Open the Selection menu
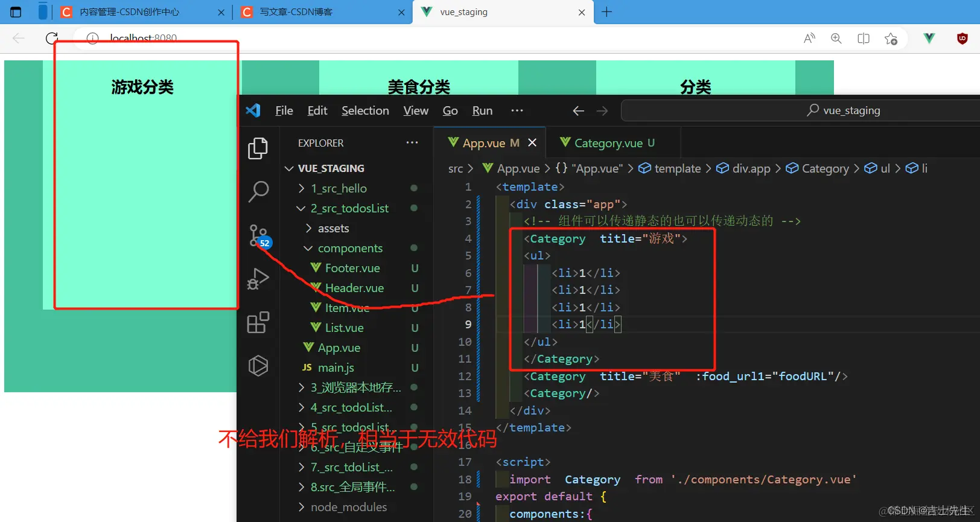 [x=365, y=110]
